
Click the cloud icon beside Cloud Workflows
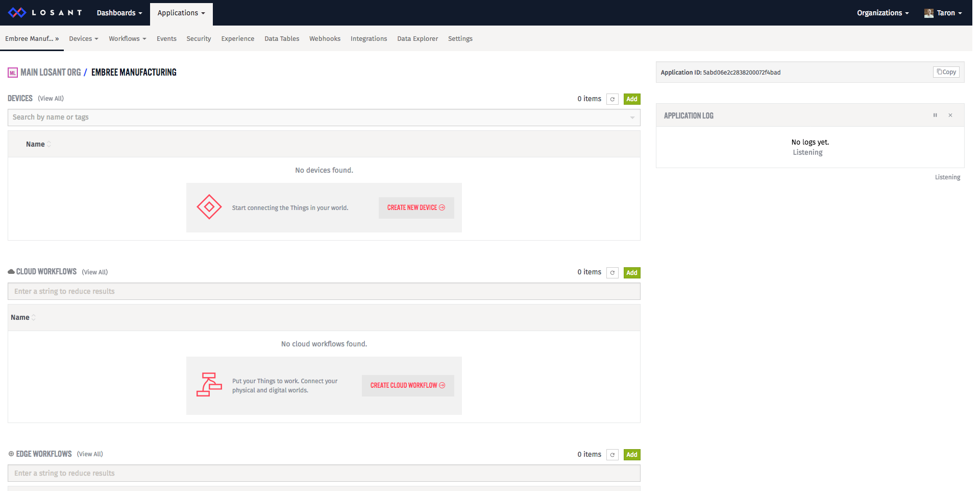[x=11, y=272]
